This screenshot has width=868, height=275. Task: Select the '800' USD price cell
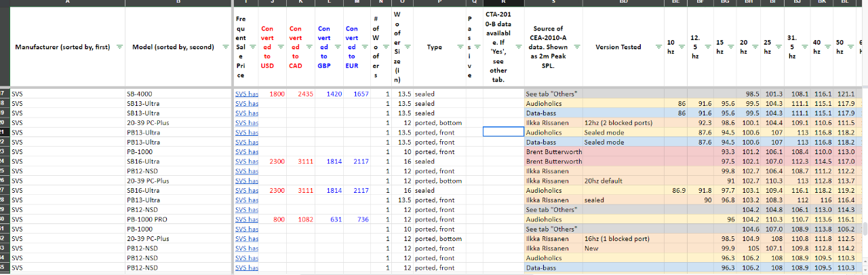click(273, 219)
